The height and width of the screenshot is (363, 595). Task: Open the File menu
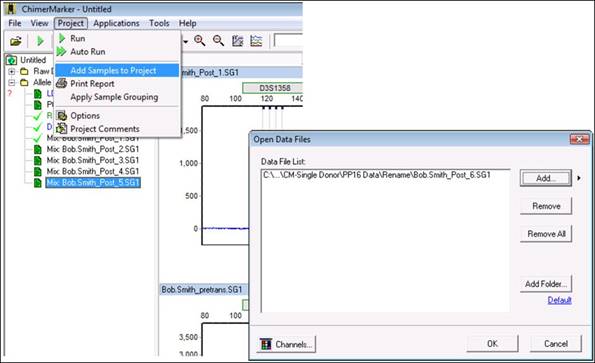tap(15, 23)
